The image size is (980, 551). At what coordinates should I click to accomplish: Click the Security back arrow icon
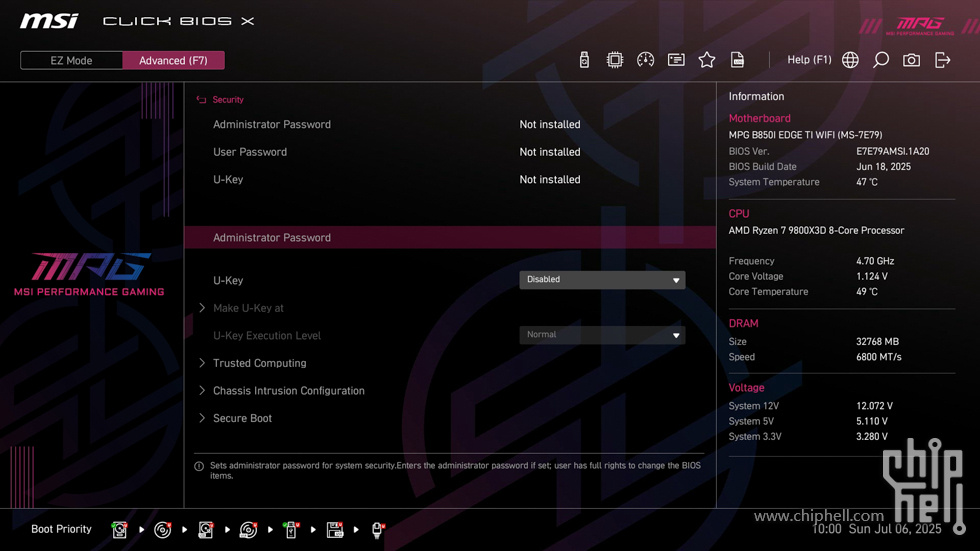(x=201, y=100)
